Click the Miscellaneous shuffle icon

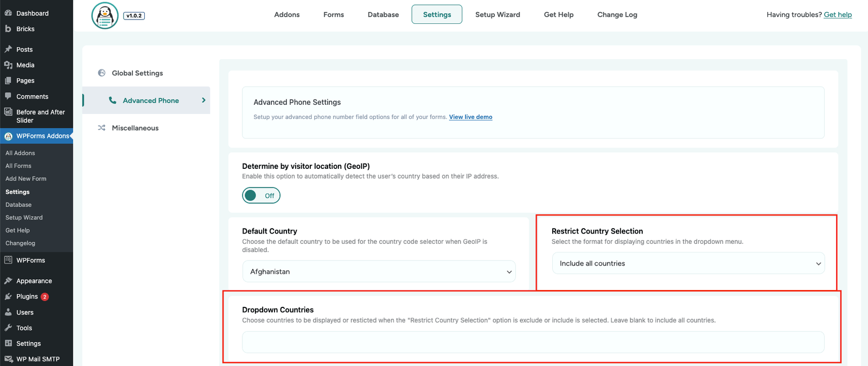point(101,128)
